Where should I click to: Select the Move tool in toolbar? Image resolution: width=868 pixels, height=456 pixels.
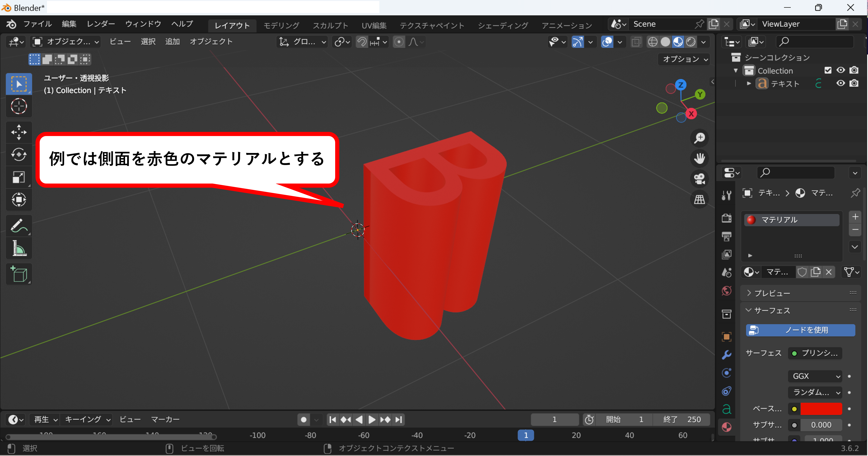(x=19, y=132)
